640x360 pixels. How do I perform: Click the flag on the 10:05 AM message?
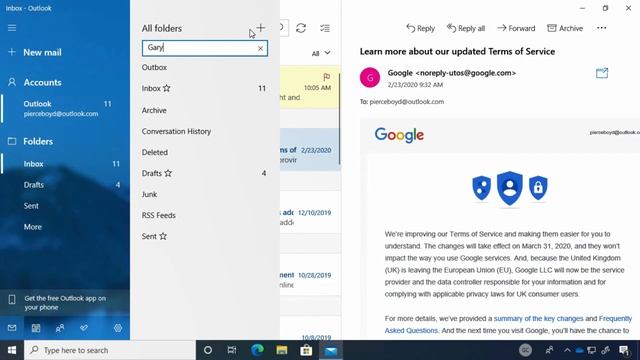pyautogui.click(x=327, y=77)
